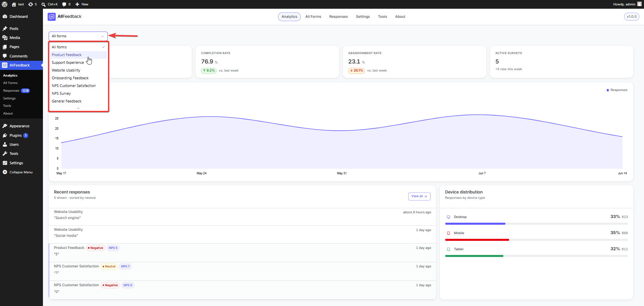Screen dimensions: 644x306
Task: Click the Collapse Menu icon
Action: coord(5,172)
